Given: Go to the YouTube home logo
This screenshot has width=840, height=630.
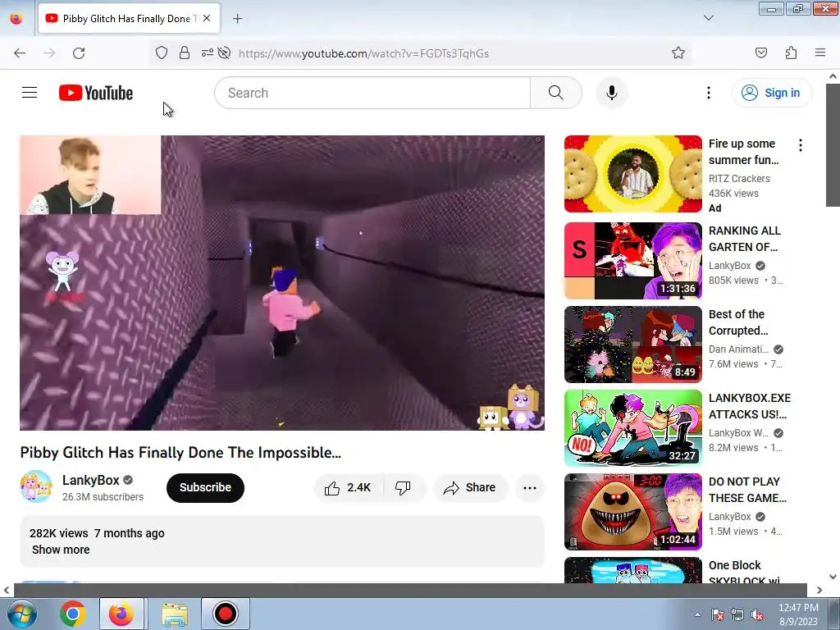Looking at the screenshot, I should 96,93.
